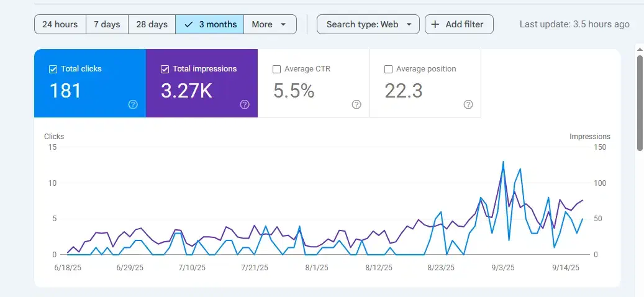The width and height of the screenshot is (644, 297).
Task: Click the 3.27K impressions value
Action: pyautogui.click(x=186, y=91)
